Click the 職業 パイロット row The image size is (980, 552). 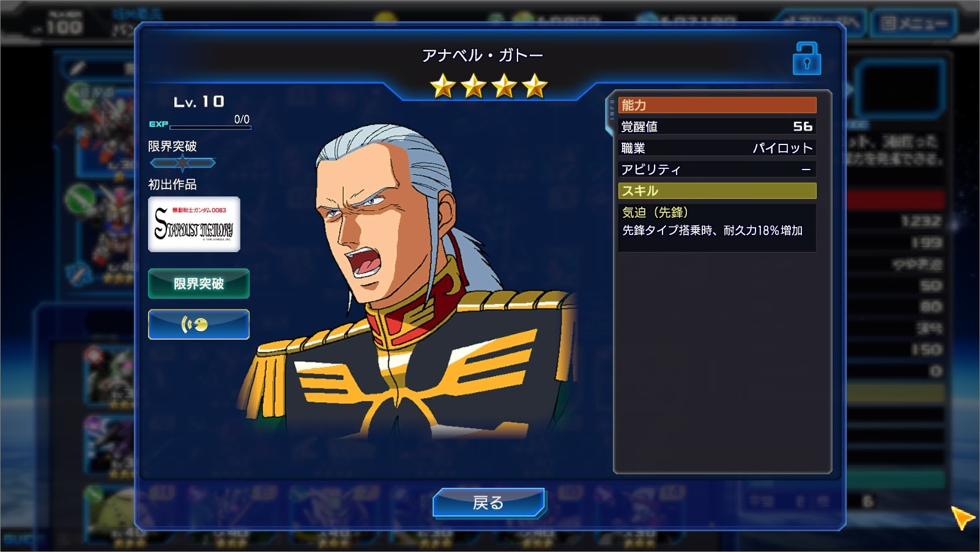tap(717, 148)
